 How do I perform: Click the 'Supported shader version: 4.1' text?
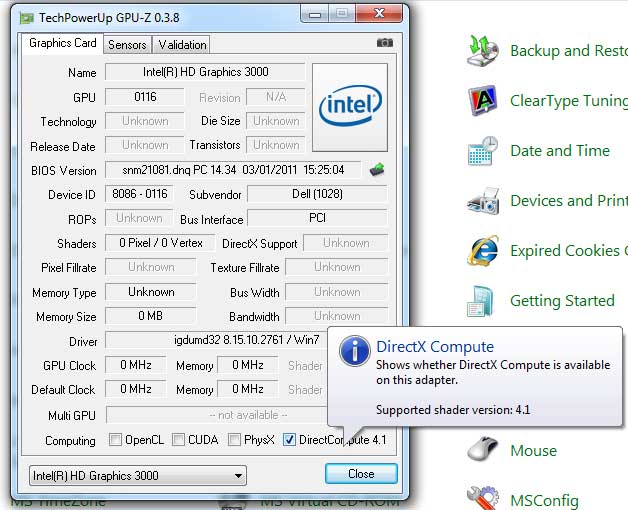(x=453, y=410)
